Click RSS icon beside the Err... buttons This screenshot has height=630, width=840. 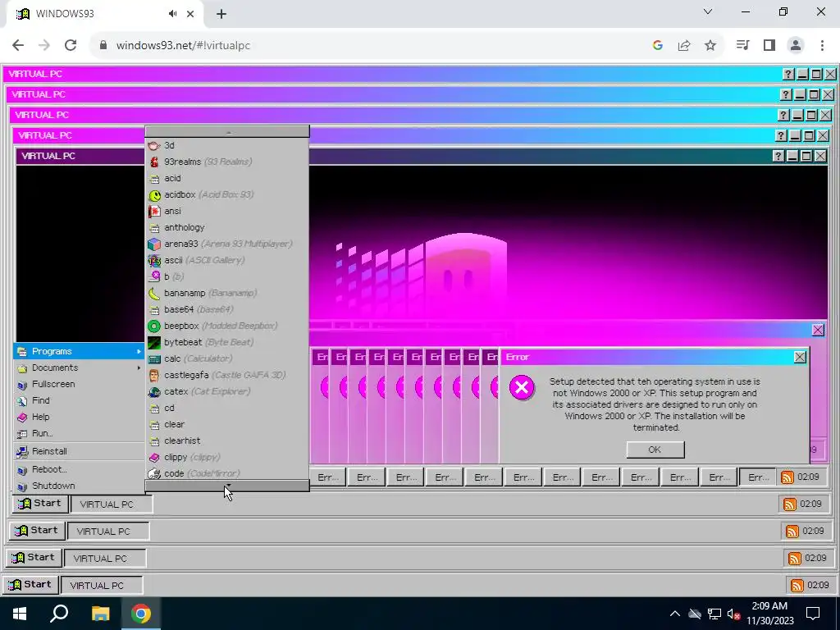tap(787, 477)
